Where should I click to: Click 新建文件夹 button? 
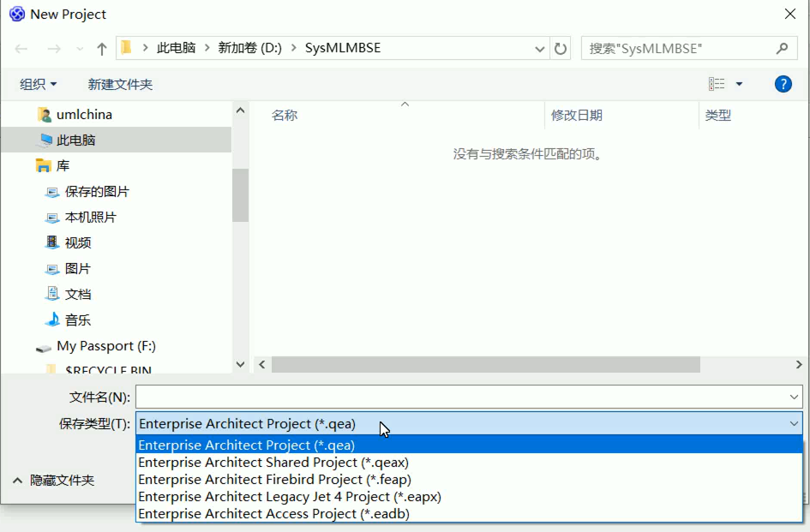click(x=120, y=84)
